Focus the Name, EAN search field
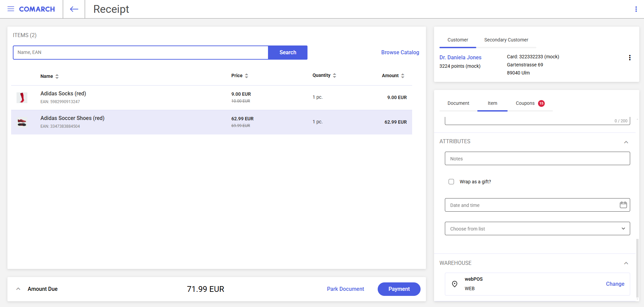The height and width of the screenshot is (307, 644). pyautogui.click(x=141, y=53)
